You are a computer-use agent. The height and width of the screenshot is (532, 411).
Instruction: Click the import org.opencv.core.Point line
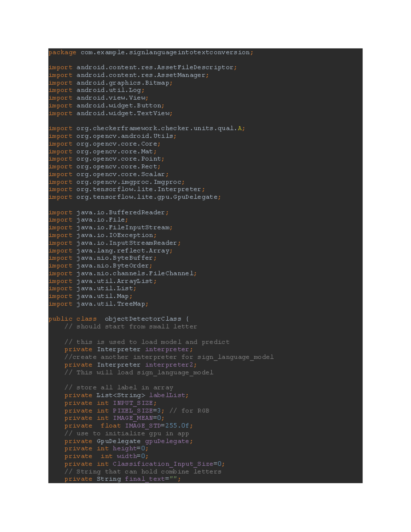(x=106, y=159)
